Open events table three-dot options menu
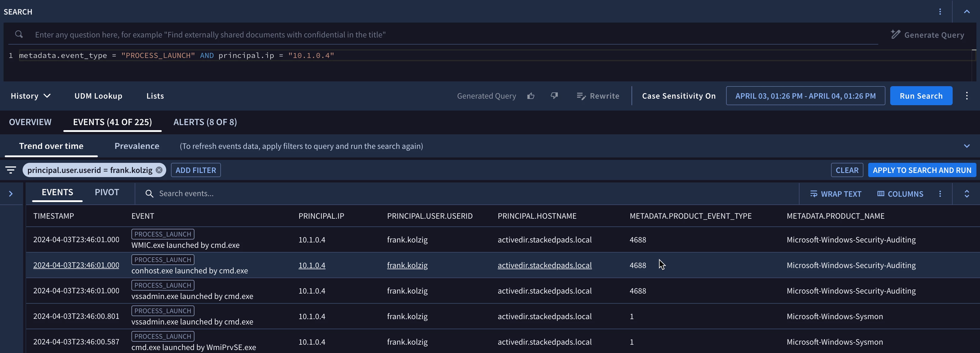This screenshot has width=980, height=353. tap(940, 194)
